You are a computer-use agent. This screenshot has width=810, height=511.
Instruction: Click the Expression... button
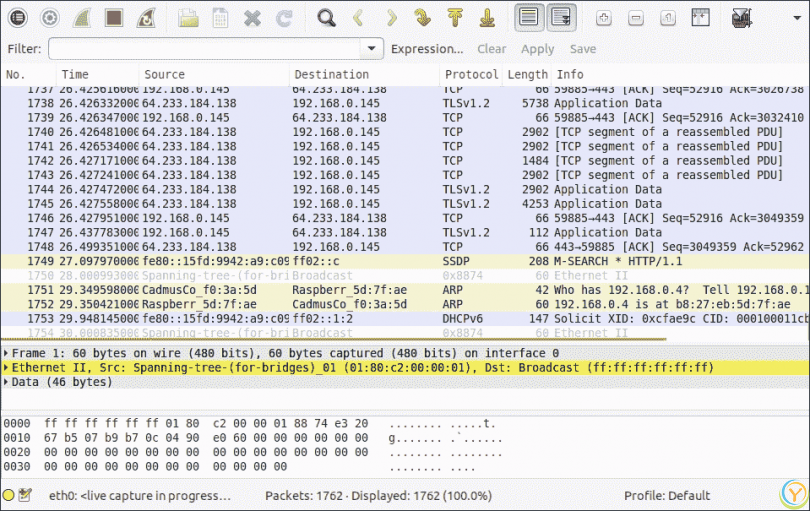(x=426, y=48)
